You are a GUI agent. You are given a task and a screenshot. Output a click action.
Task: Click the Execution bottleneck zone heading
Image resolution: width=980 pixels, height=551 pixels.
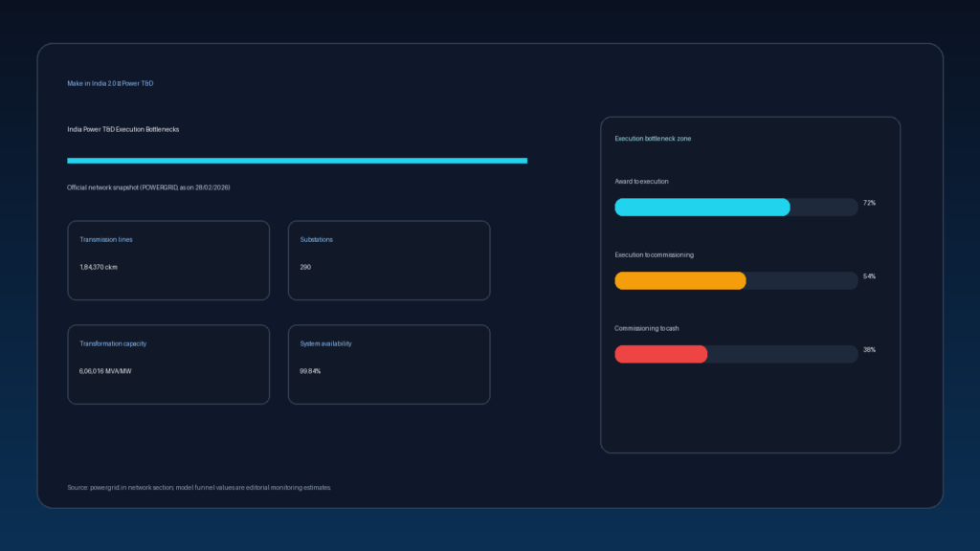coord(653,139)
